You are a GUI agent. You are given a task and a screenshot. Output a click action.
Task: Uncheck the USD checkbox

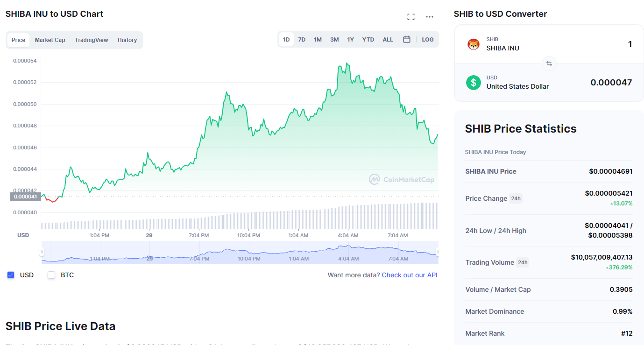pos(11,275)
